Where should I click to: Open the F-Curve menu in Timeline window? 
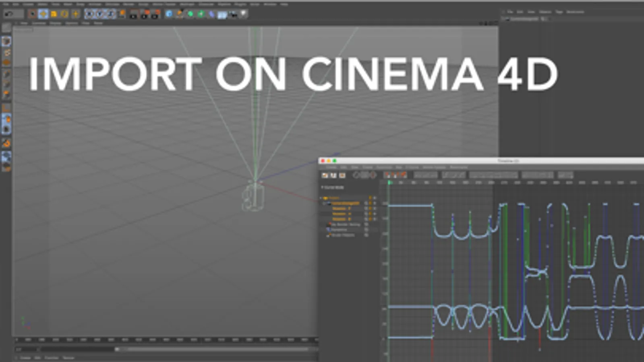point(412,167)
